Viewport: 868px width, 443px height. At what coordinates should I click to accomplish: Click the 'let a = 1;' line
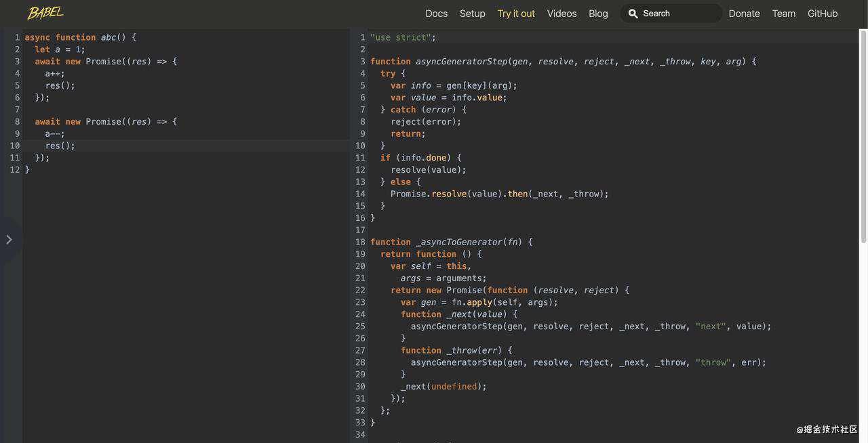click(60, 49)
